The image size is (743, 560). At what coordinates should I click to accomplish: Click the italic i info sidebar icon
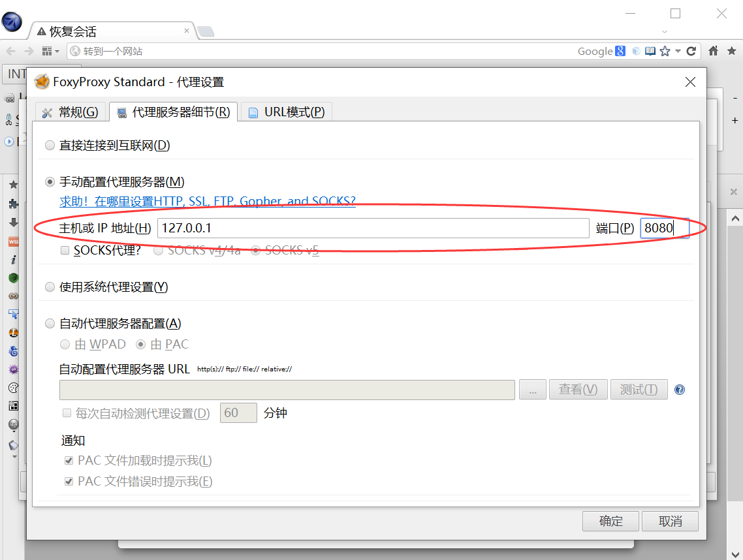14,260
